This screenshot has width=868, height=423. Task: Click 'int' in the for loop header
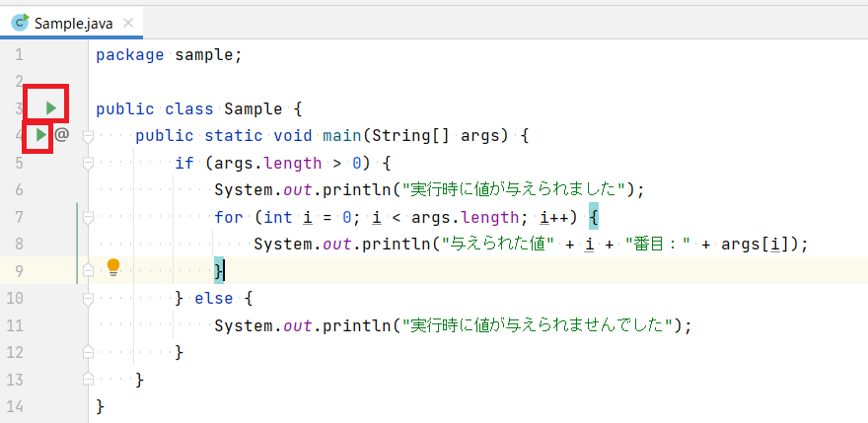coord(278,217)
